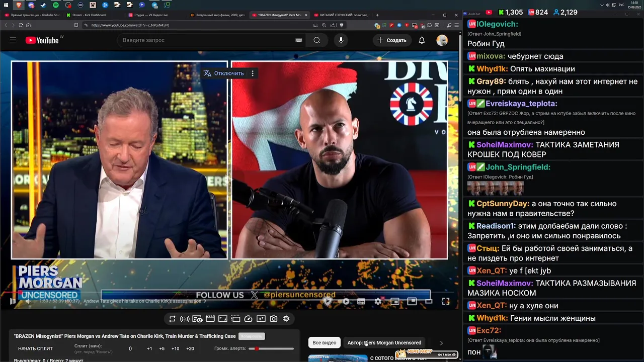Select the Автор: Piers Morgan Uncensored chip
This screenshot has width=644, height=362.
pyautogui.click(x=384, y=342)
